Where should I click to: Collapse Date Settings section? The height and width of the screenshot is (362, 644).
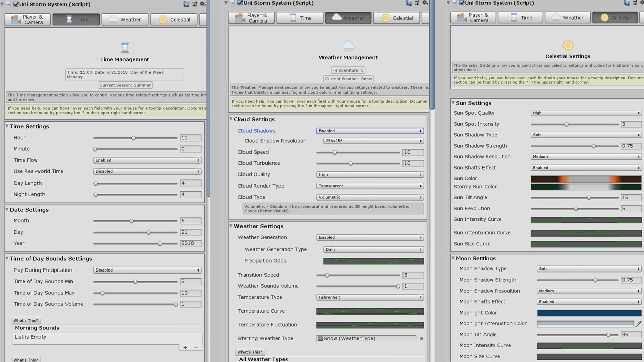pyautogui.click(x=7, y=210)
